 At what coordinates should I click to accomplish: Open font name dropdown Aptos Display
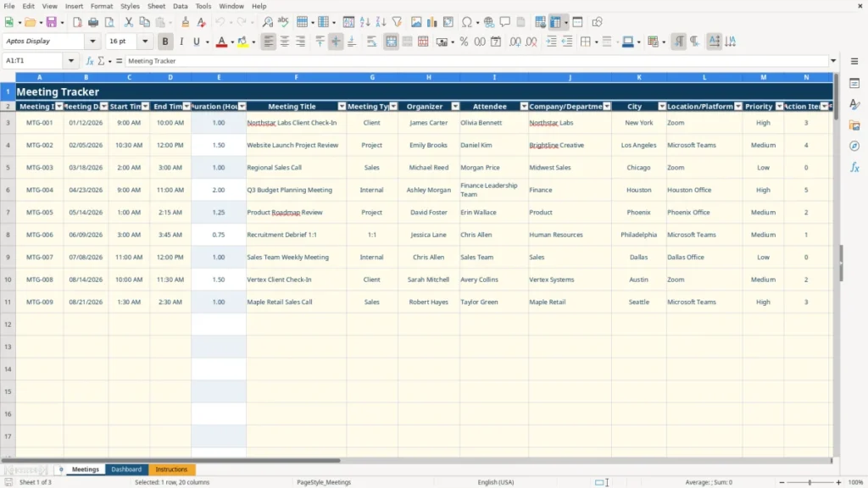click(92, 41)
